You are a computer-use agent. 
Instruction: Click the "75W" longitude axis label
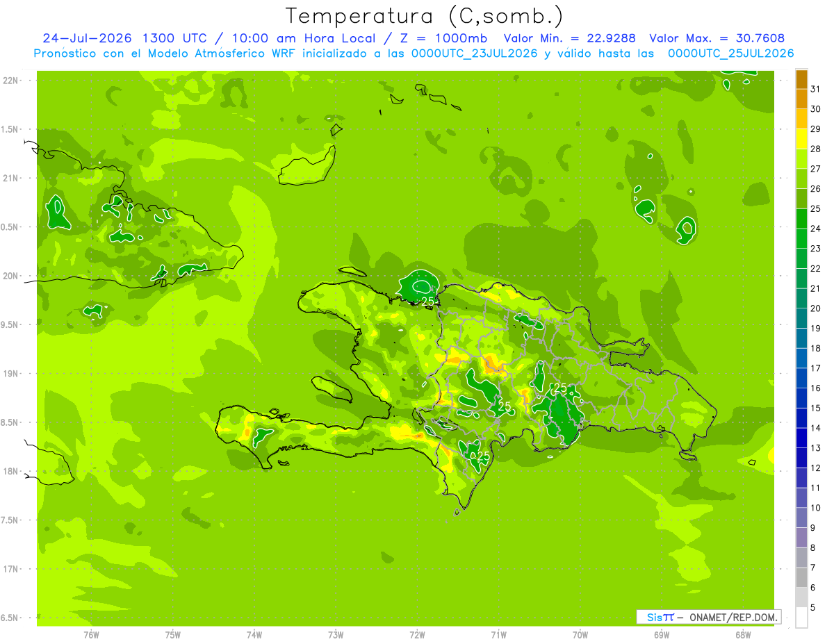173,634
